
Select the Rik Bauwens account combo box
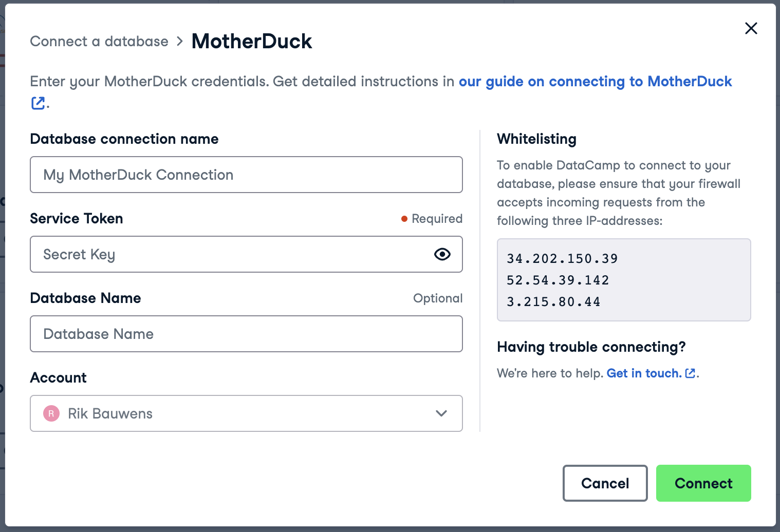click(x=246, y=413)
